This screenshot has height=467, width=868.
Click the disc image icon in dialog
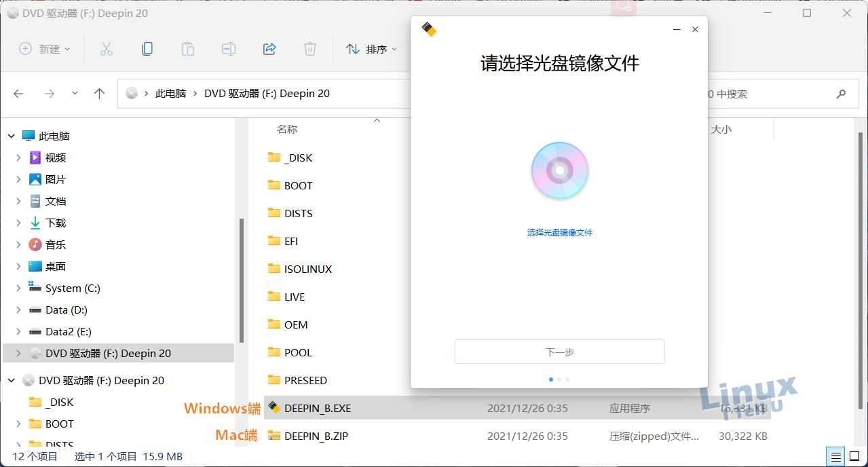click(560, 170)
